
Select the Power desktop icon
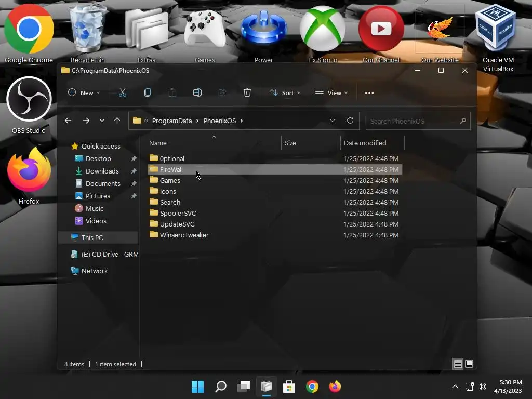(263, 34)
